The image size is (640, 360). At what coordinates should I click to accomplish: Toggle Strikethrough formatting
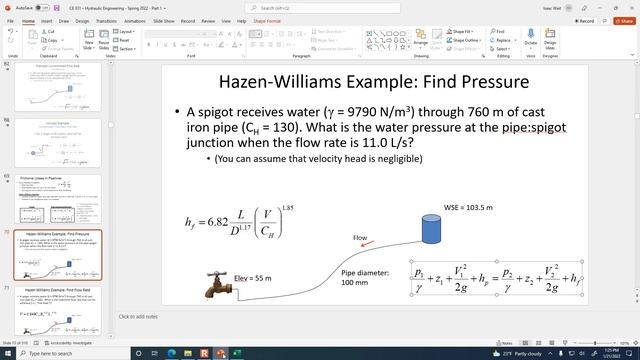click(183, 44)
